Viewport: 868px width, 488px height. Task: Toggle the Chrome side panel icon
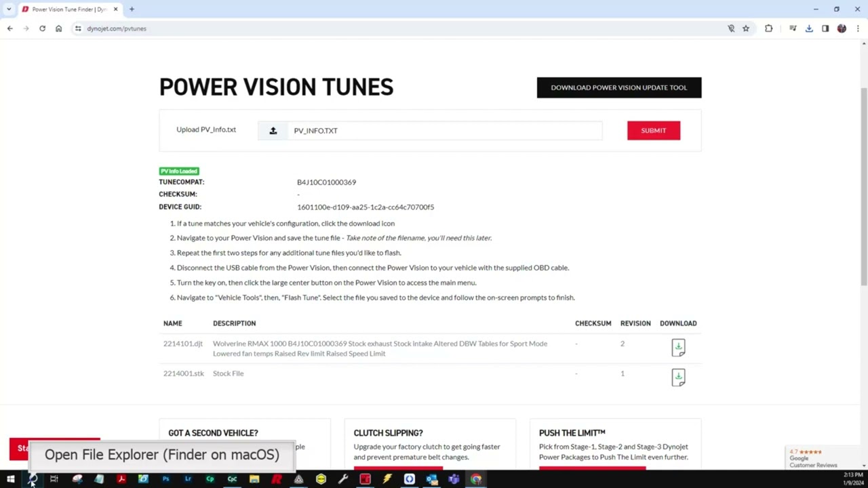tap(825, 28)
